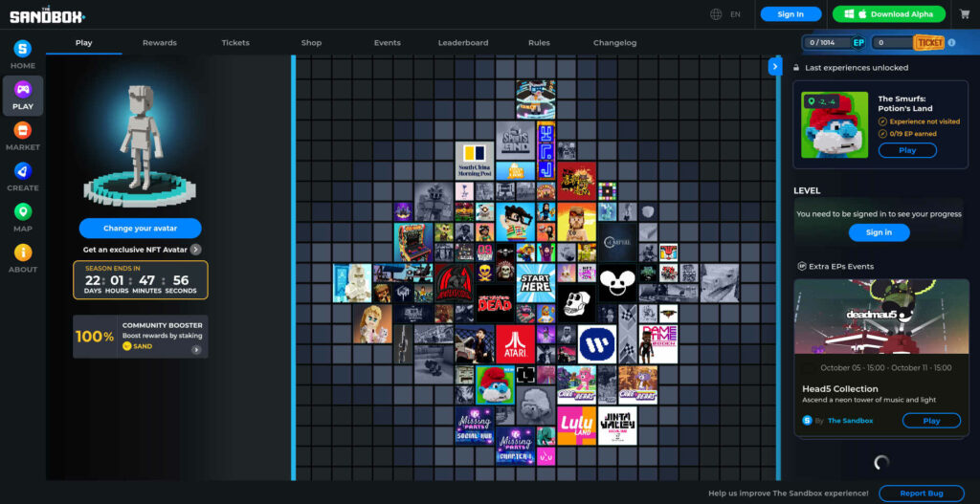This screenshot has width=980, height=504.
Task: Select Missing Parts Chapter 1 tile
Action: 516,446
